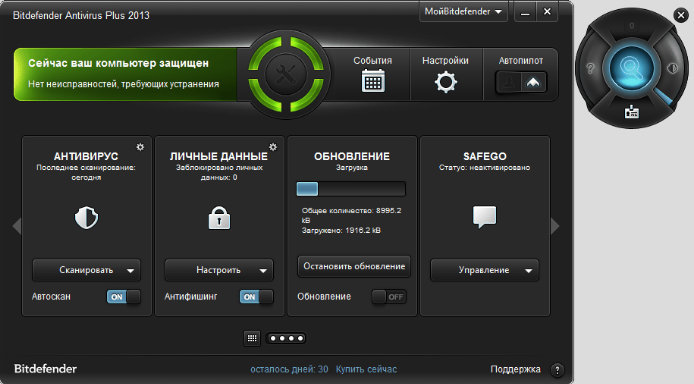The height and width of the screenshot is (384, 694).
Task: Minimize the Bitdefender window
Action: pos(525,12)
